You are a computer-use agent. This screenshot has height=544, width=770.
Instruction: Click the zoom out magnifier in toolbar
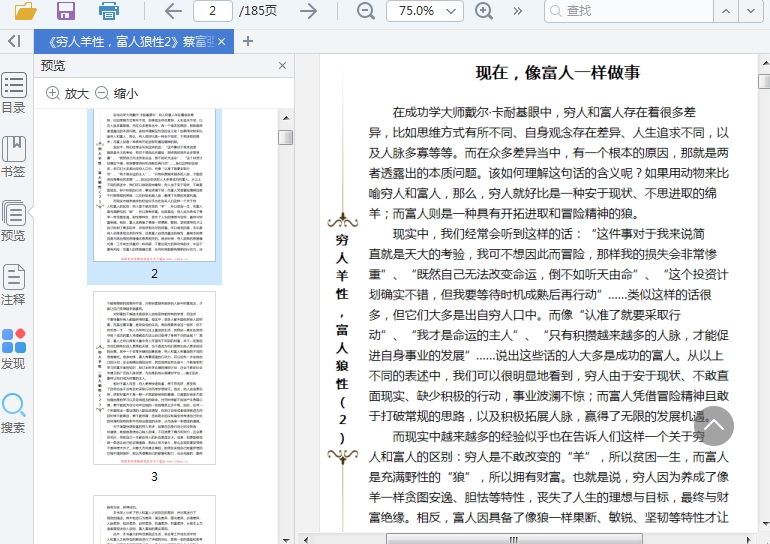366,11
